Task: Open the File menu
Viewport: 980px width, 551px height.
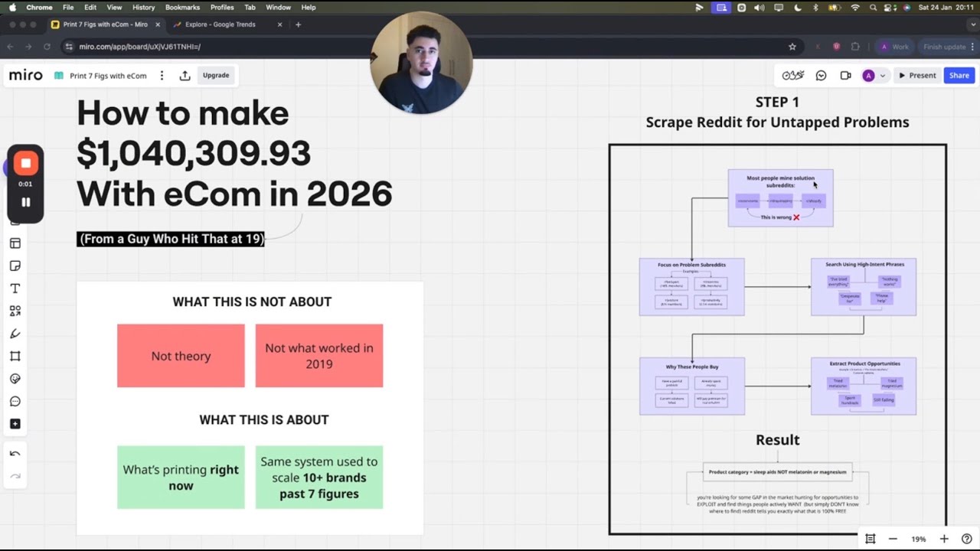Action: (x=68, y=7)
